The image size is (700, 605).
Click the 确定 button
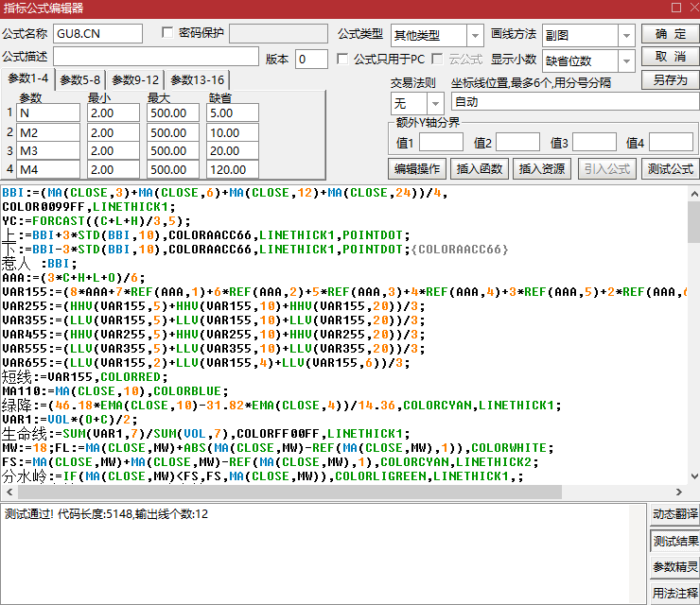(x=670, y=34)
